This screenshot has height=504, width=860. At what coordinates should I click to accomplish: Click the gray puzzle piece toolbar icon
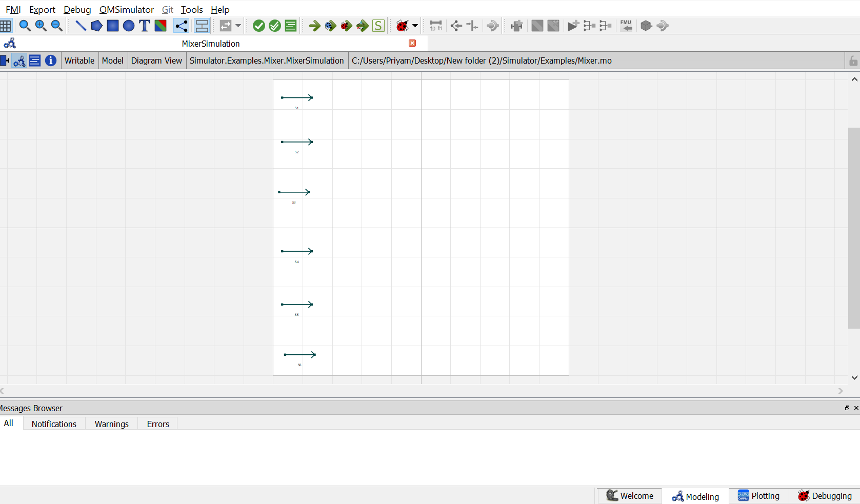pyautogui.click(x=517, y=26)
